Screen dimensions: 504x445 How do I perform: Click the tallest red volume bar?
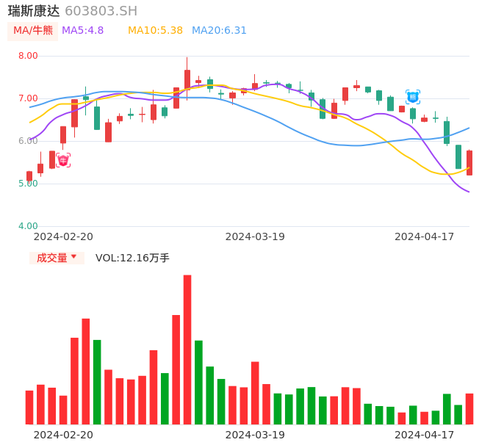[x=187, y=350]
